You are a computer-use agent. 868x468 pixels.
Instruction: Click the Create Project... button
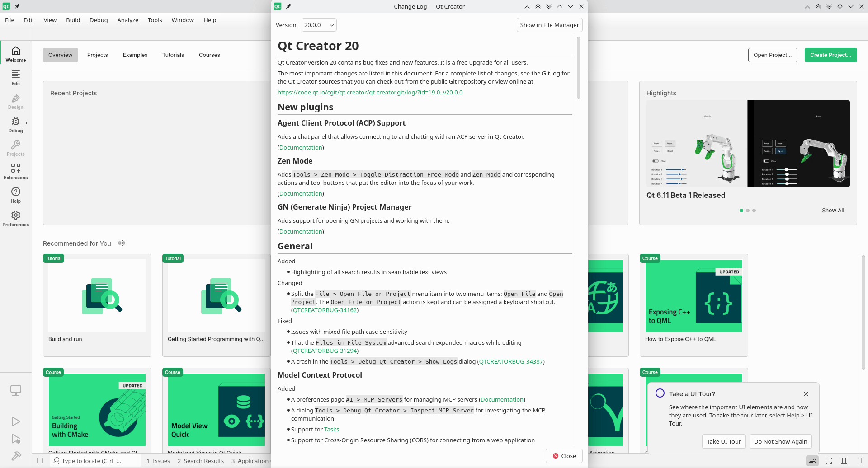(831, 55)
